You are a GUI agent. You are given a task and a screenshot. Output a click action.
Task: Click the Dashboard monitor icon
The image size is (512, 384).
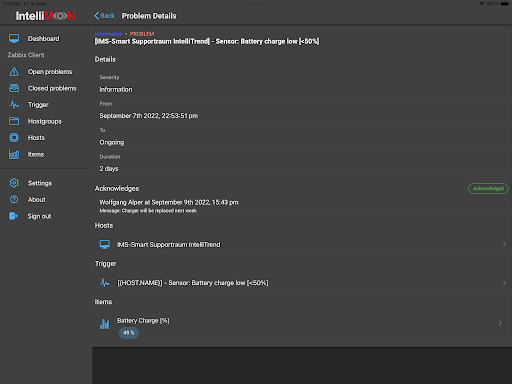coord(14,39)
